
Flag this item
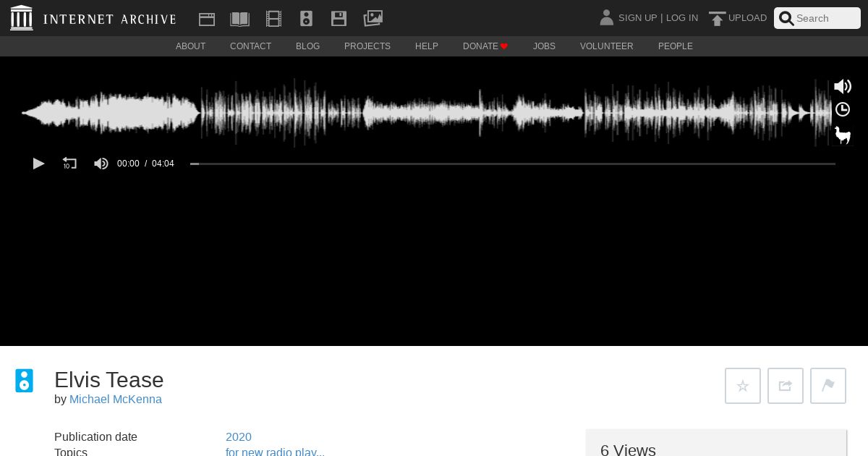point(828,386)
